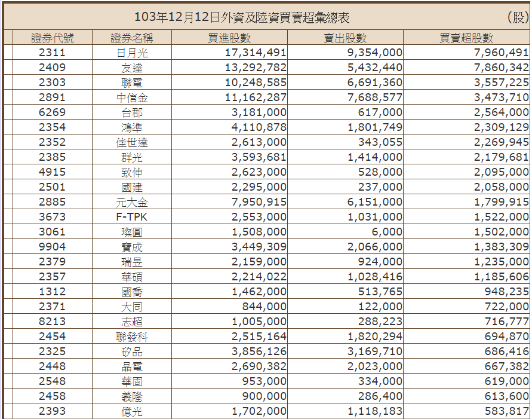Screen dimensions: 532x419
Task: Select stock name 佳世達
Action: point(132,143)
